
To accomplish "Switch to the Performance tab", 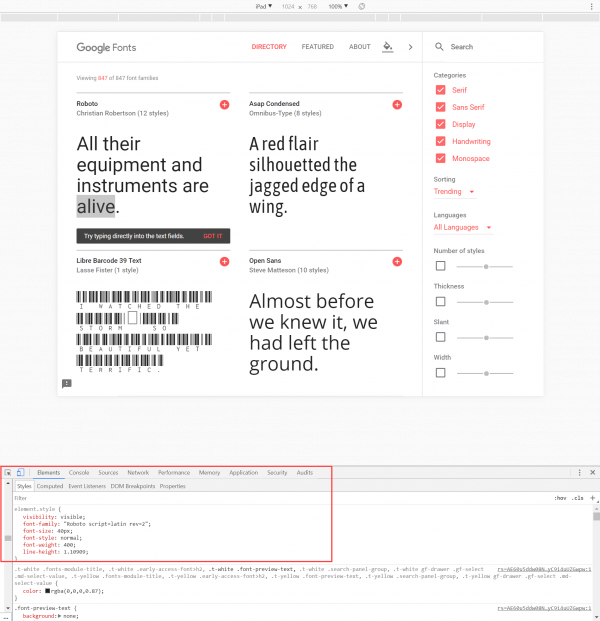I will tap(174, 472).
